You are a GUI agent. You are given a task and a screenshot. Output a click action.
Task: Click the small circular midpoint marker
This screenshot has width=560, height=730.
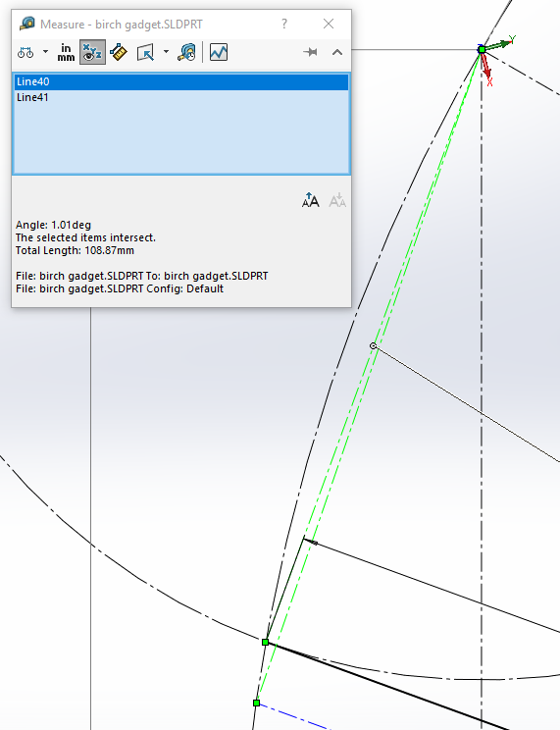[x=373, y=345]
